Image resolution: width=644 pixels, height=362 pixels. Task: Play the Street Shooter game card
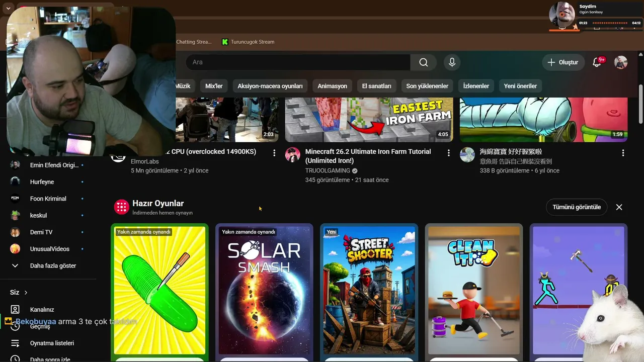pyautogui.click(x=369, y=290)
